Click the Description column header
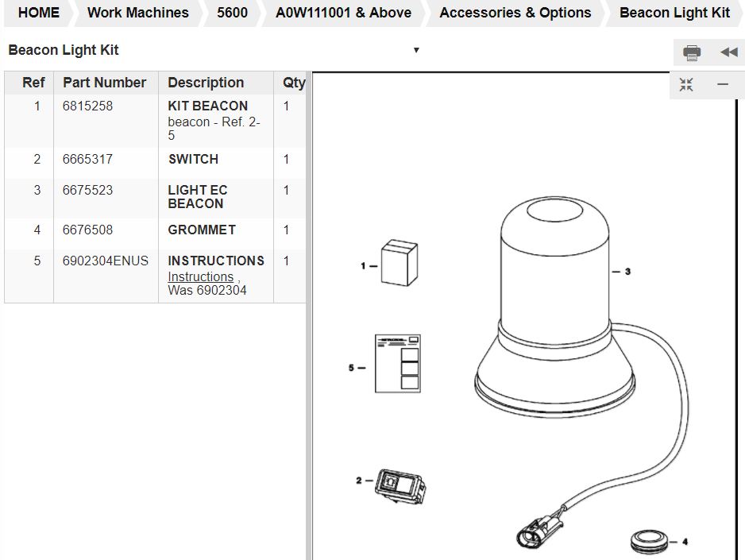 pyautogui.click(x=206, y=83)
